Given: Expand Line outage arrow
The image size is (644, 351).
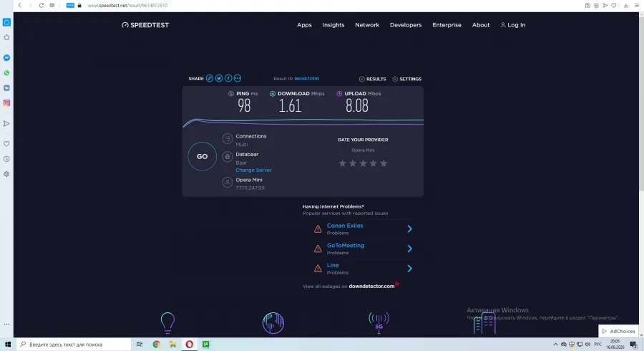Looking at the screenshot, I should click(x=409, y=269).
